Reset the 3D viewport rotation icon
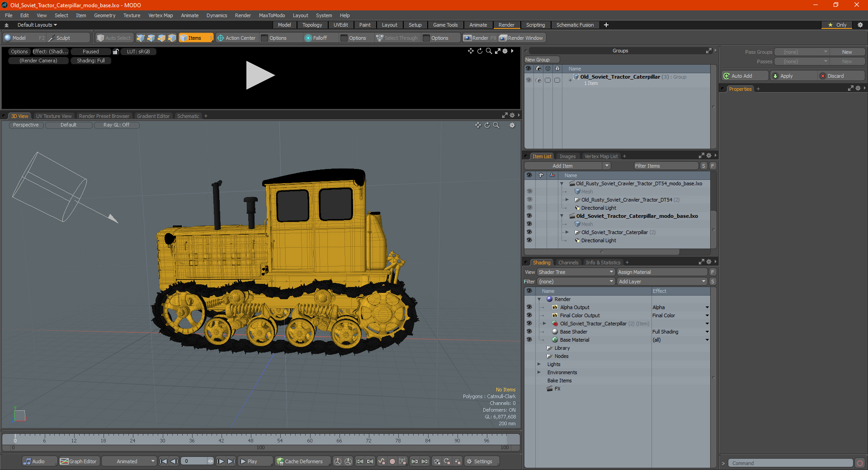Image resolution: width=868 pixels, height=470 pixels. 487,125
